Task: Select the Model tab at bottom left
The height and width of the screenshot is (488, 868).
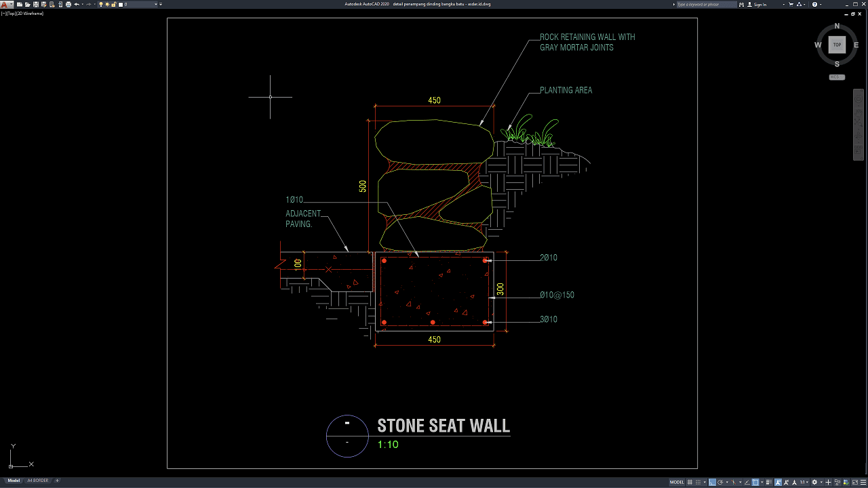Action: click(14, 481)
